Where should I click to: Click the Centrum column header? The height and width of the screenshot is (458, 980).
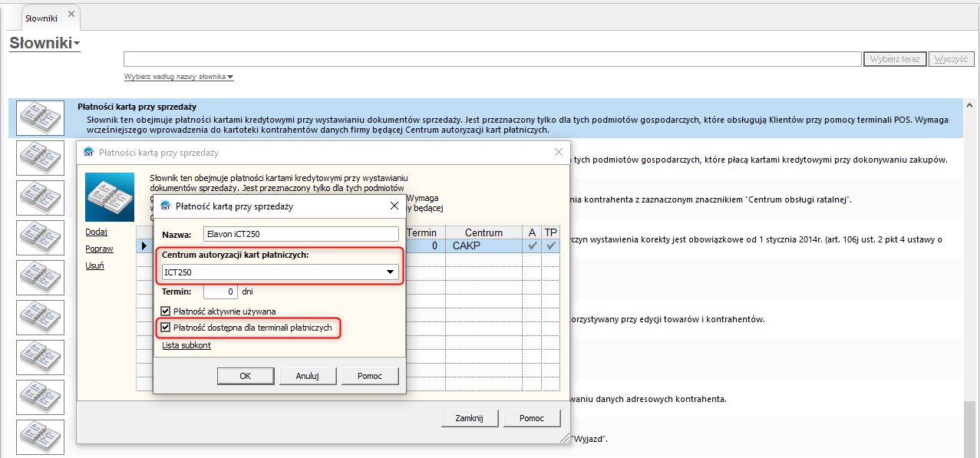(483, 232)
